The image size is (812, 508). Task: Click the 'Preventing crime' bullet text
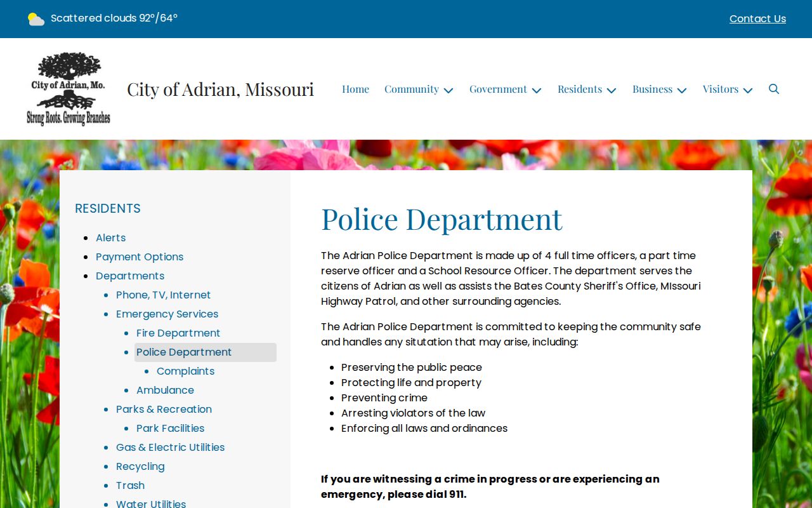click(384, 398)
